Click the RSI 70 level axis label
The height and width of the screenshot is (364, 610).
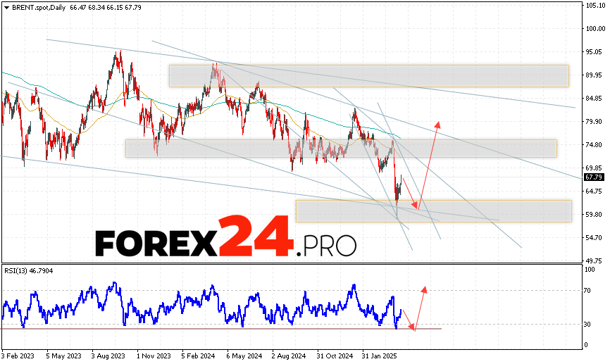point(587,290)
